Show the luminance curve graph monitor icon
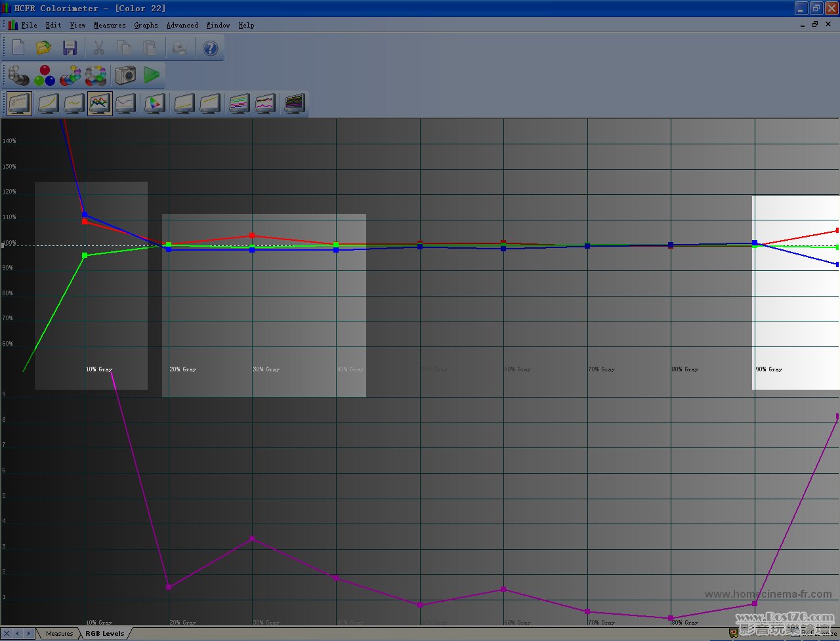This screenshot has width=840, height=641. (x=49, y=104)
